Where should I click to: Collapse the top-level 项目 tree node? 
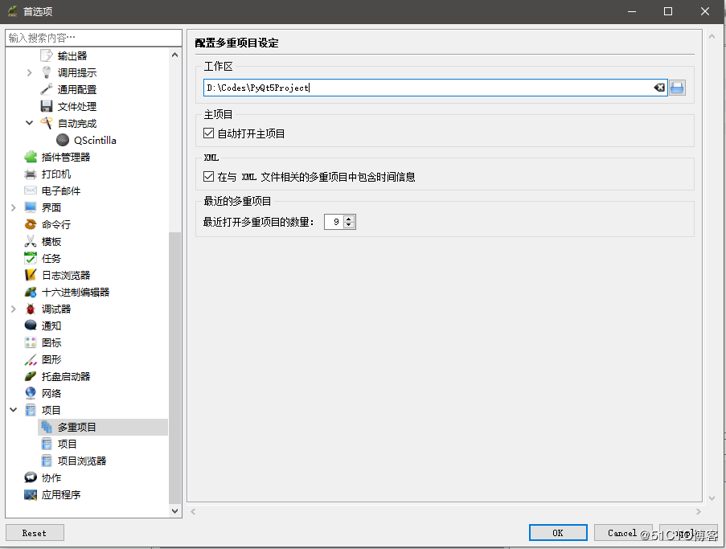[13, 410]
